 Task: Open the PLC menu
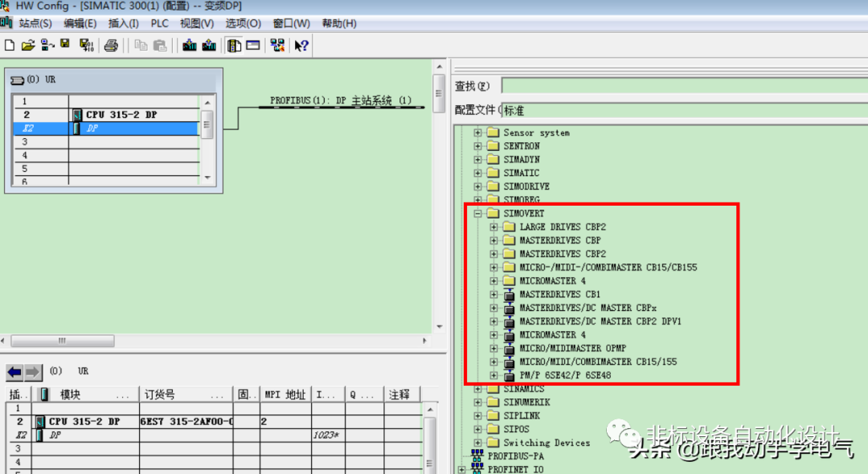pos(158,22)
